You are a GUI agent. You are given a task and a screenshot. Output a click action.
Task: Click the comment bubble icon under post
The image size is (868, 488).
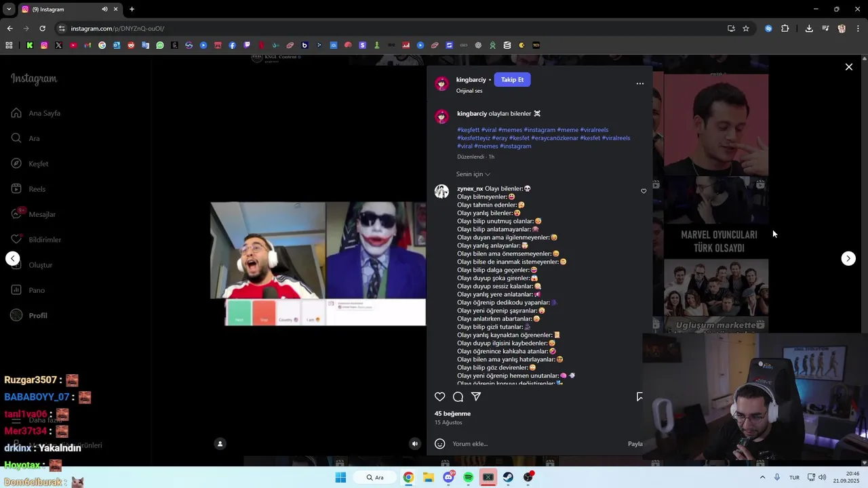pos(458,397)
